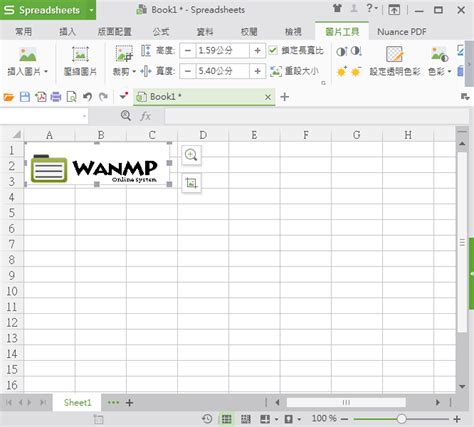Click the print icon in quick toolbar
Viewport: 474px width, 427px height.
click(x=56, y=97)
